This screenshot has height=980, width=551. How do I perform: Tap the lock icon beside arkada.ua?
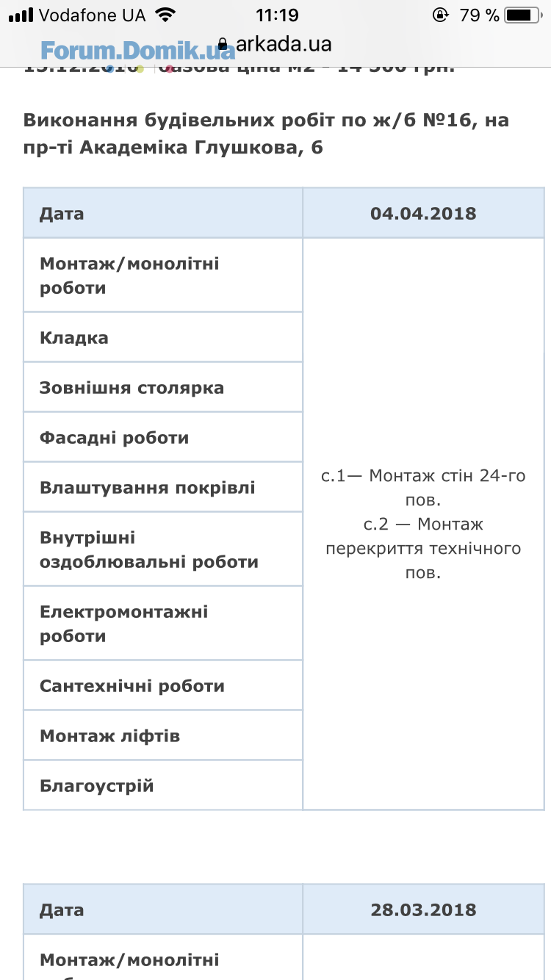tap(223, 45)
